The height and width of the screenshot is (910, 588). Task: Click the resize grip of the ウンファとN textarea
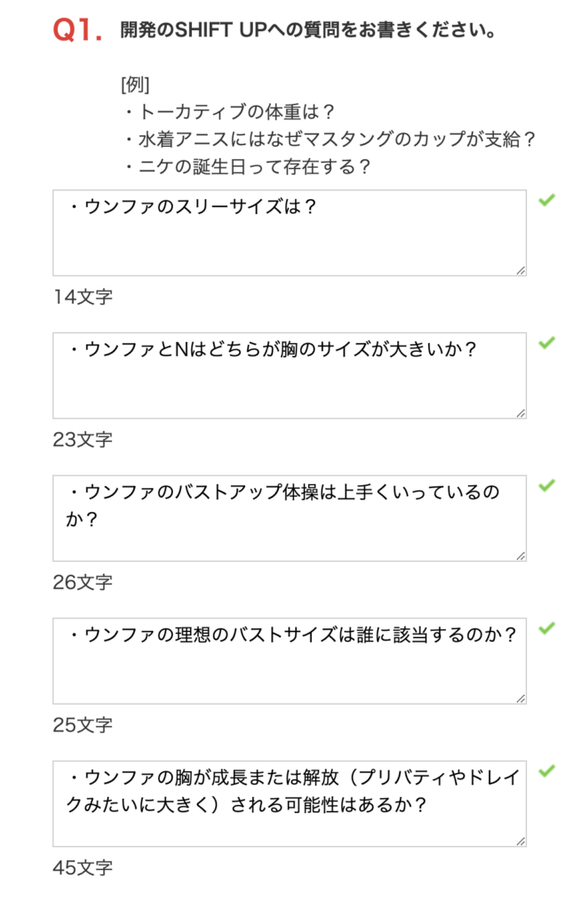pos(520,413)
